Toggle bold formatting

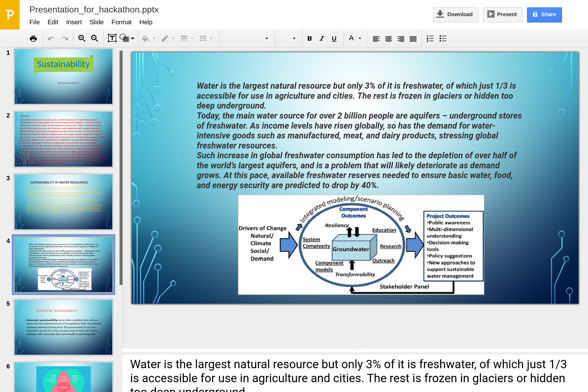[x=309, y=38]
